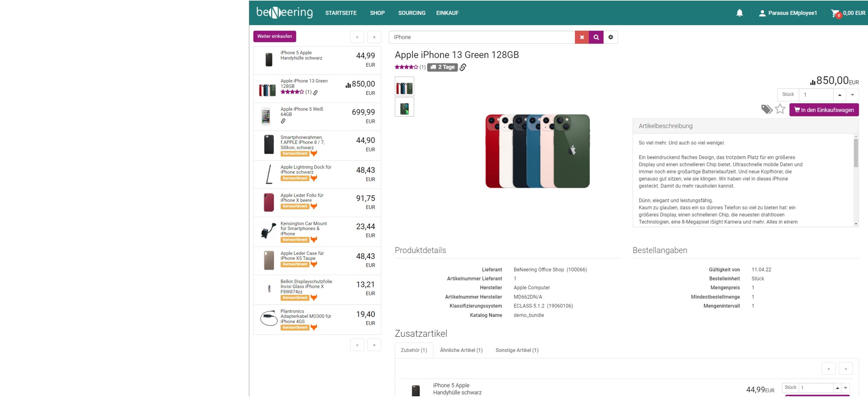868x400 pixels.
Task: Switch to Ähnliche Artikel tab
Action: (461, 350)
